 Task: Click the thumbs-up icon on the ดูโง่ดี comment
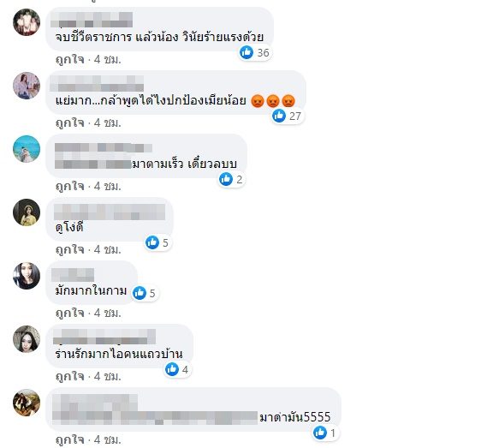tap(152, 242)
